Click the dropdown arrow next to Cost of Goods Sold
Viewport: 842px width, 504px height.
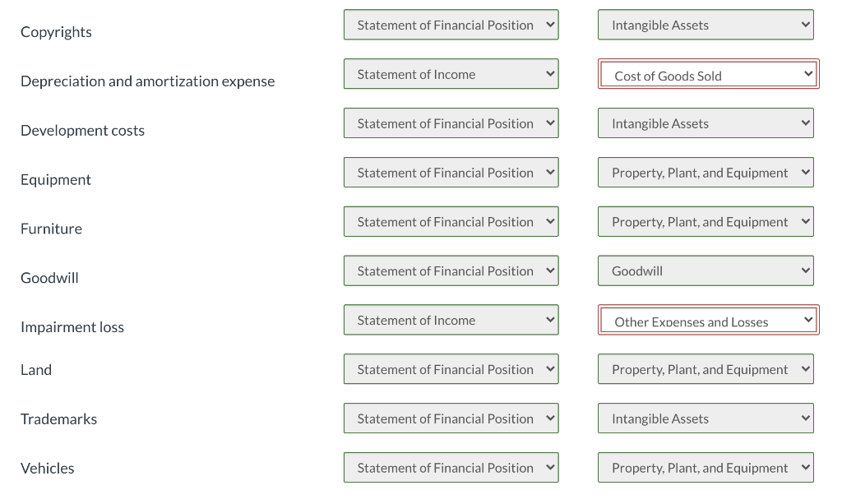pos(804,75)
